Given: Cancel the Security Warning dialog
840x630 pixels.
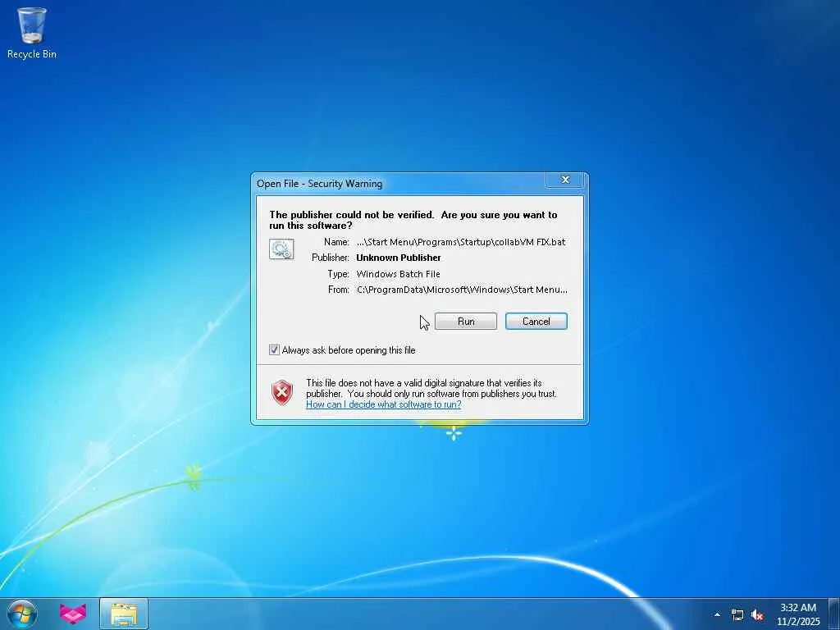Looking at the screenshot, I should (536, 322).
